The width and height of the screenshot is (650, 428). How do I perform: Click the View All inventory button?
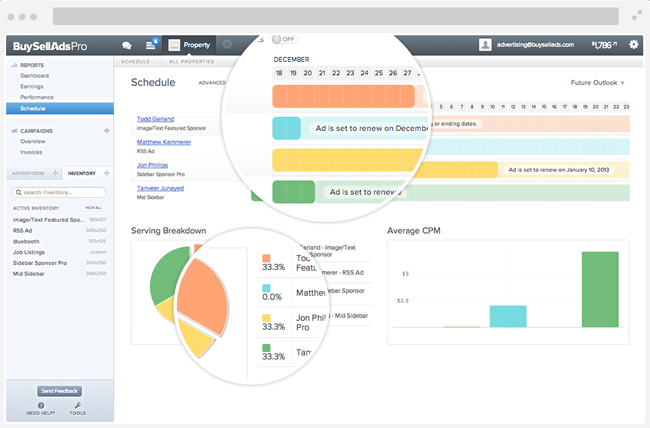93,208
